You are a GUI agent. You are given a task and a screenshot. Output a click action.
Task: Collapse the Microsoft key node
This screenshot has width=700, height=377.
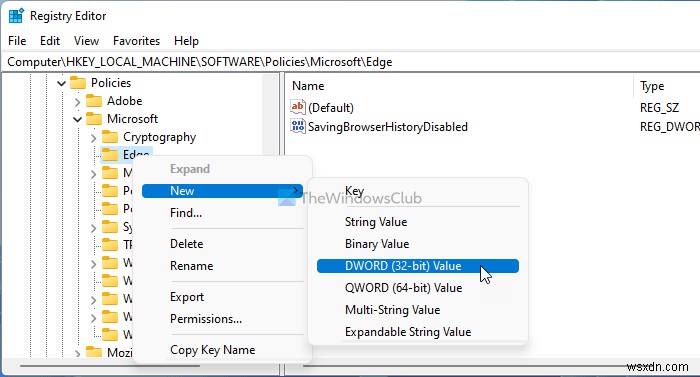tap(77, 119)
